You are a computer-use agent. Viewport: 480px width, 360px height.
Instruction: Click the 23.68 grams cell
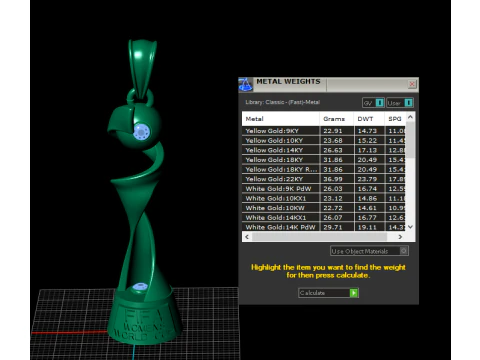click(337, 140)
